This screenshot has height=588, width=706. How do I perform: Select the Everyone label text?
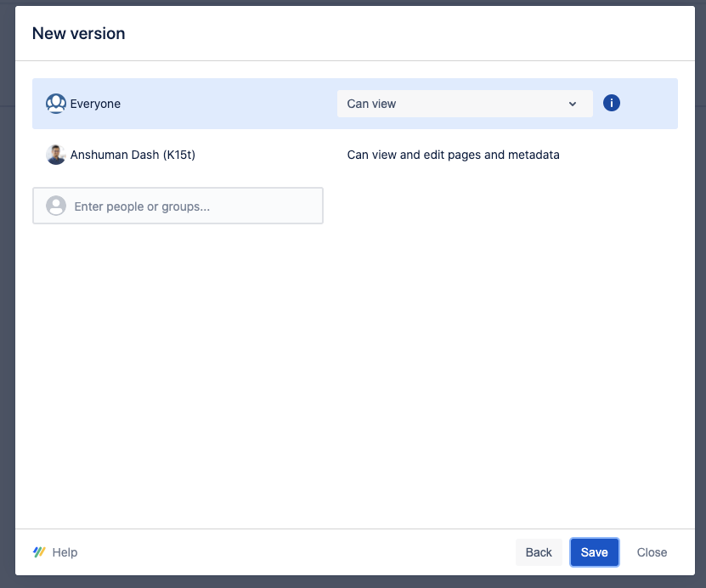[95, 104]
